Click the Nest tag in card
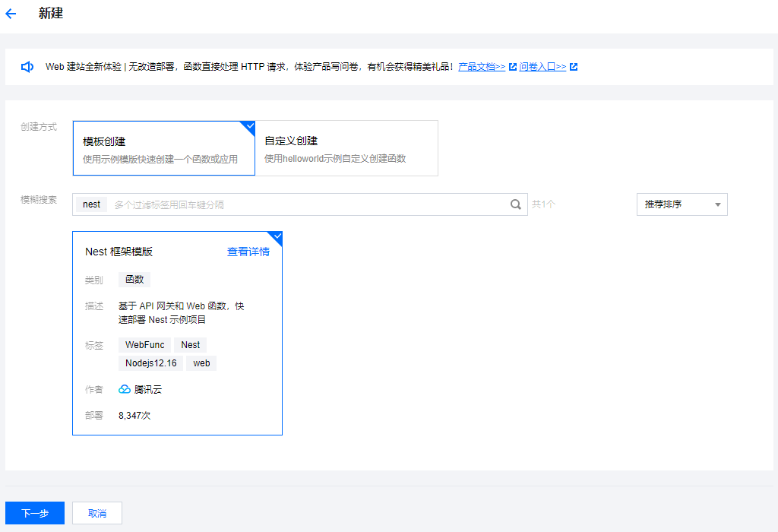 pyautogui.click(x=190, y=345)
